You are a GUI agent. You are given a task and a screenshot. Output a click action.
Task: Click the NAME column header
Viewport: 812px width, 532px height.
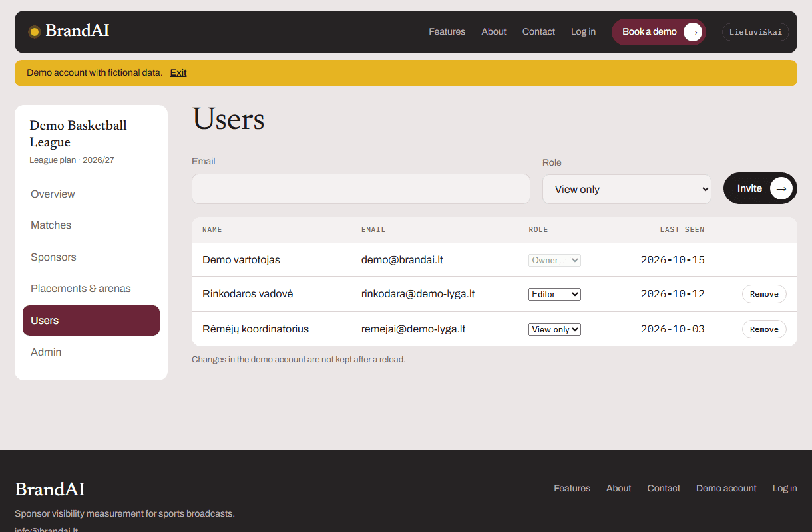212,230
